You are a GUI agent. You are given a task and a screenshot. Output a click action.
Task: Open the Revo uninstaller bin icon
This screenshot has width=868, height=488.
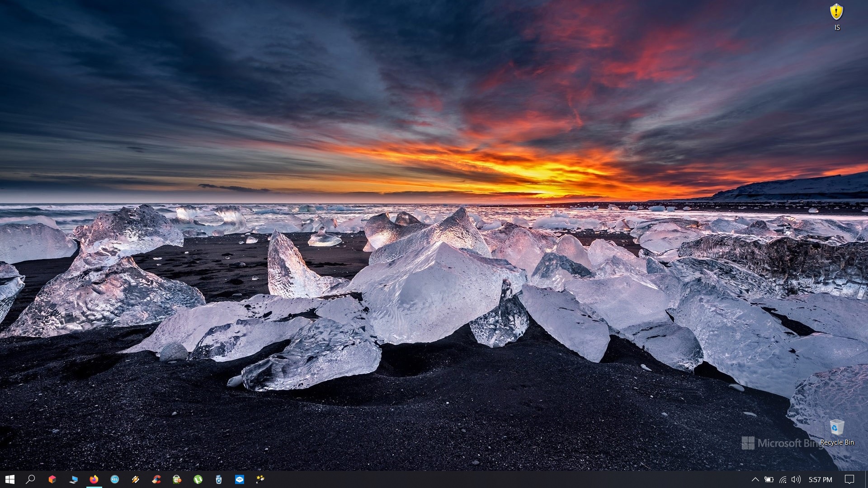219,479
